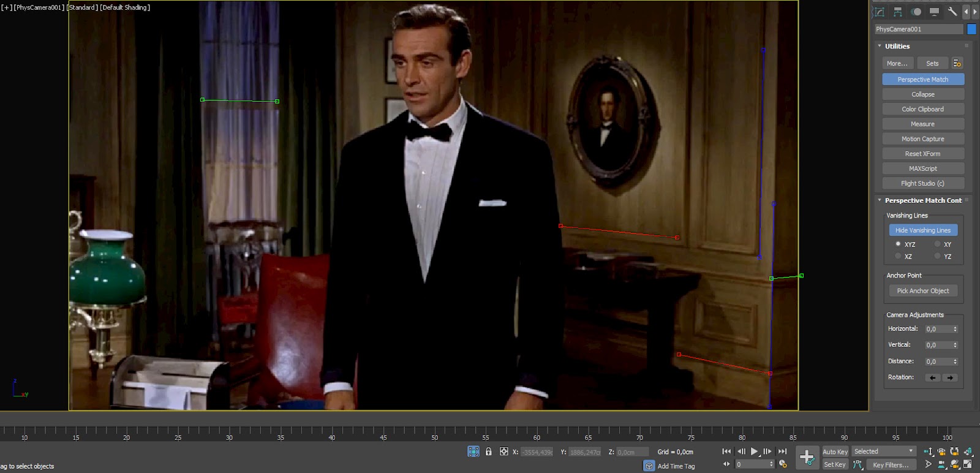Open the Reset XForm utility
Viewport: 980px width, 473px height.
pyautogui.click(x=923, y=154)
